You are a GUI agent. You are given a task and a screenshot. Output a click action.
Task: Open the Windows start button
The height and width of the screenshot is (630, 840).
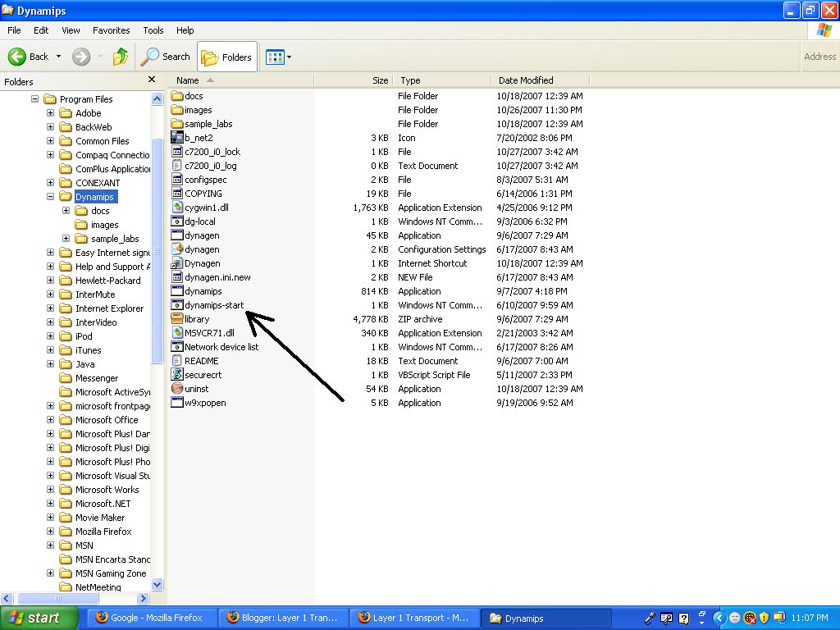click(x=39, y=618)
